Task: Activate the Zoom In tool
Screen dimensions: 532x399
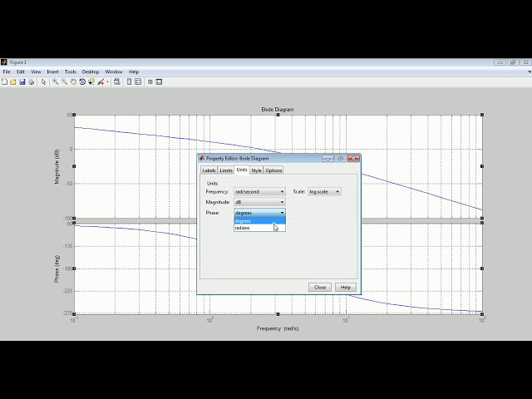Action: pos(56,81)
